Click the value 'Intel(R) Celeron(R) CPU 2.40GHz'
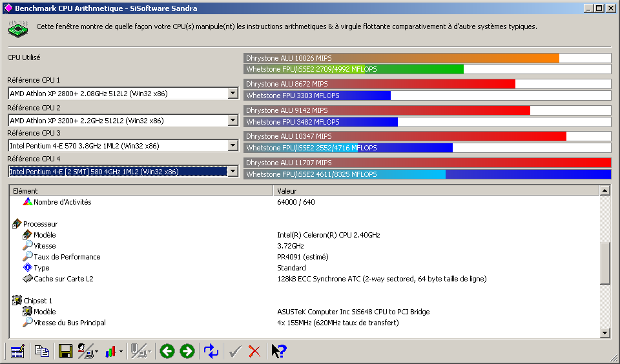The width and height of the screenshot is (620, 364). pos(329,235)
